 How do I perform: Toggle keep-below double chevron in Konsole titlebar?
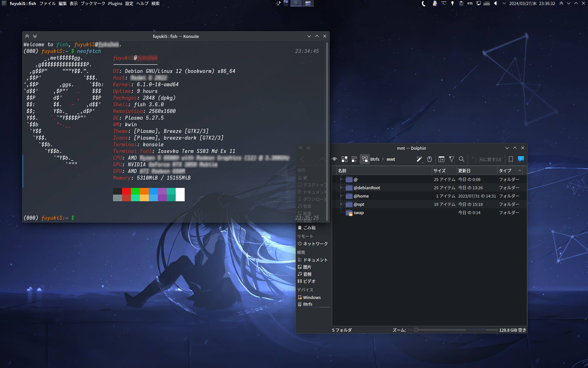pos(35,36)
